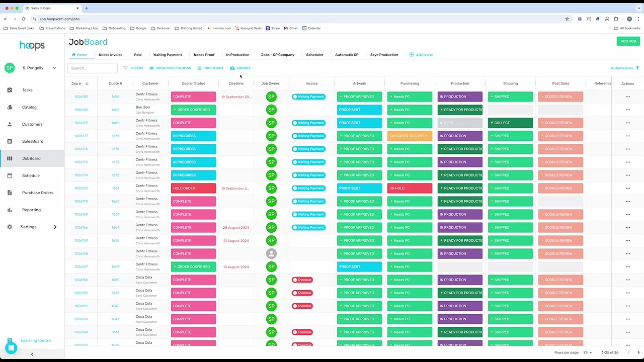Open job number 1006189

point(81,97)
